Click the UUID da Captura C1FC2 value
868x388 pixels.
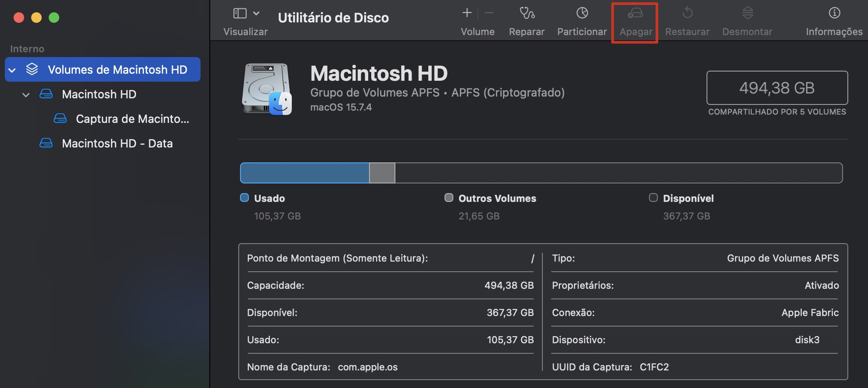[x=654, y=367]
